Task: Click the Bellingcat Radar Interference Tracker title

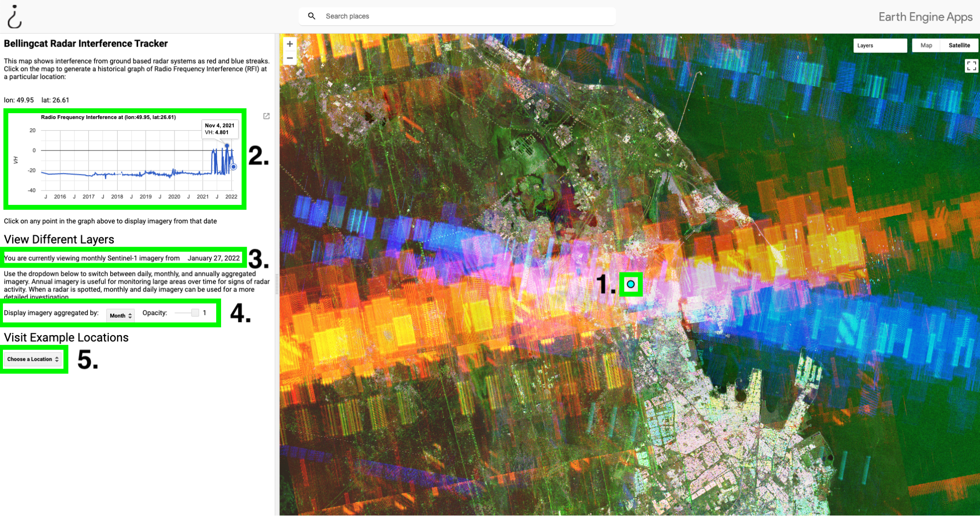Action: (x=86, y=44)
